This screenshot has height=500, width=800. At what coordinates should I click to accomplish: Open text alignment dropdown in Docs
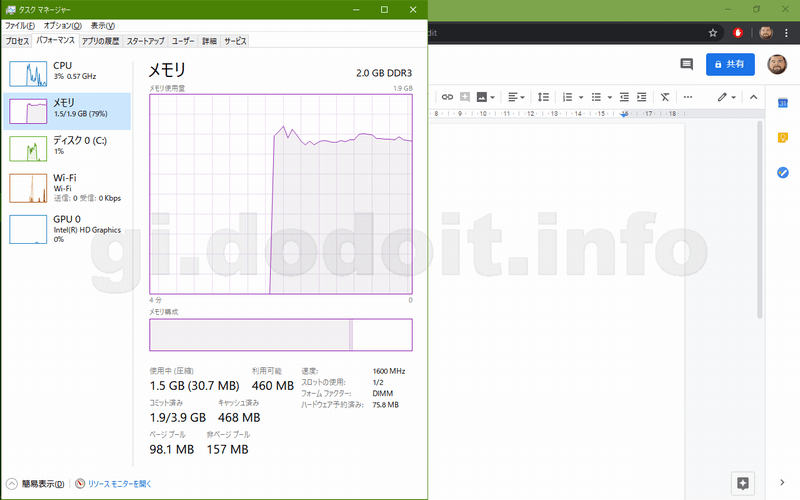click(x=516, y=97)
